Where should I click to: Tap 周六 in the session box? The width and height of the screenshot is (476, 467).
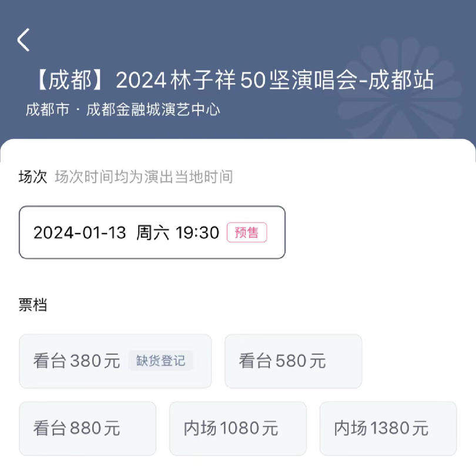[x=153, y=233]
